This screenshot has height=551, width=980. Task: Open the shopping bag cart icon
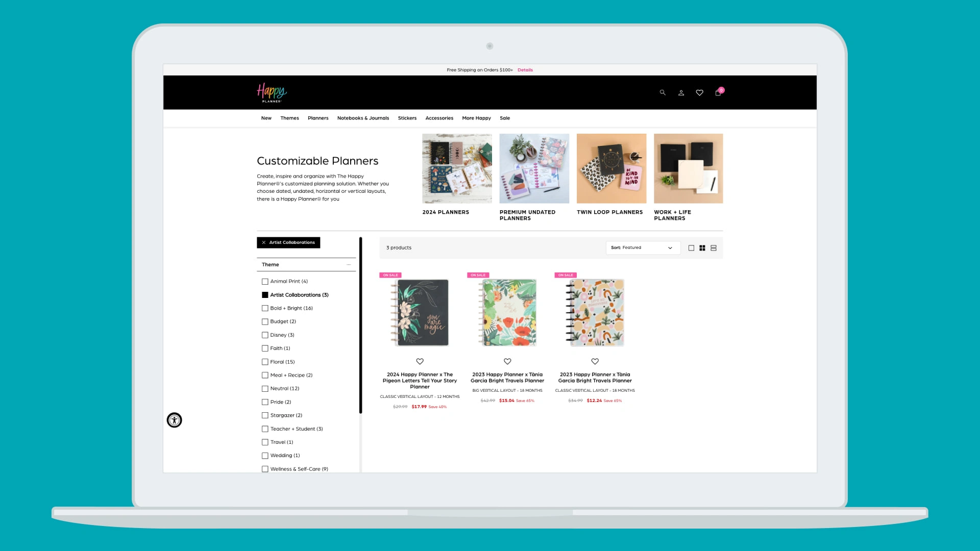pos(718,93)
